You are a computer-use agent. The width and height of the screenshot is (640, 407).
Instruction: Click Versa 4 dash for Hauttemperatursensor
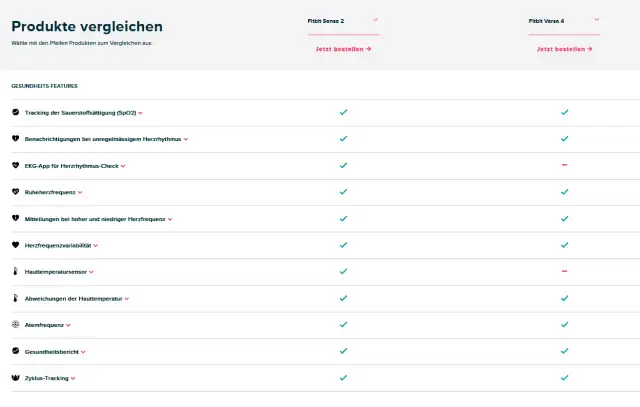point(564,271)
